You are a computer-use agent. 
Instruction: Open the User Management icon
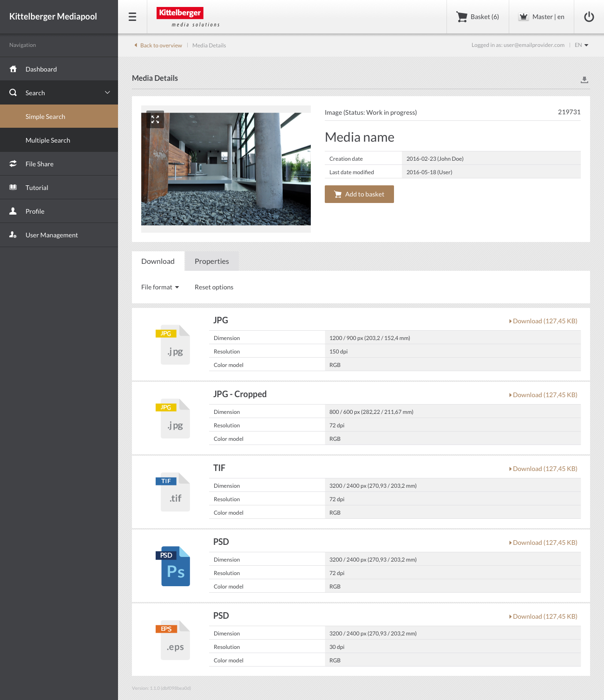pyautogui.click(x=13, y=235)
